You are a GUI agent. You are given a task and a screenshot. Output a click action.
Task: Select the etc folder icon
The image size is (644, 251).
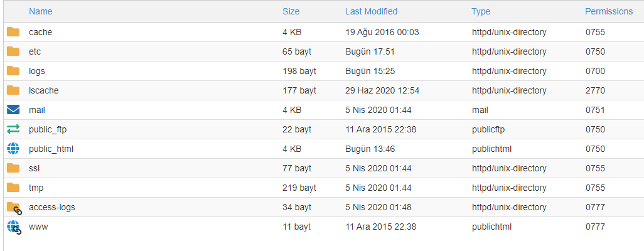tap(13, 51)
